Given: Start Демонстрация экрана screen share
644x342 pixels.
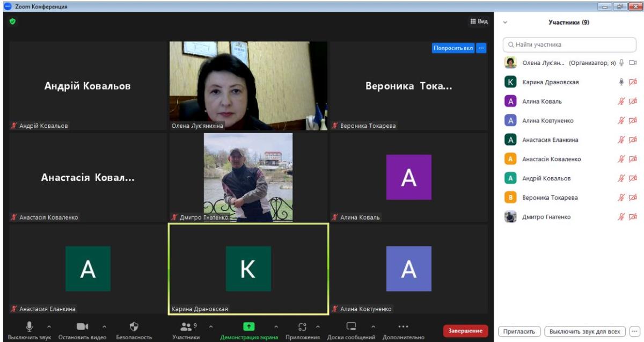Looking at the screenshot, I should pos(248,326).
